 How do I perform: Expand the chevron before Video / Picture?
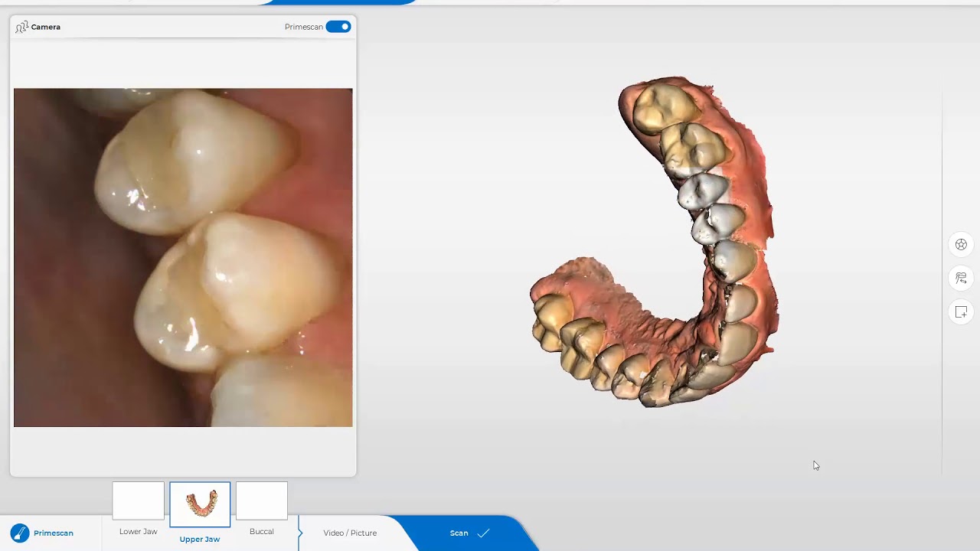[300, 533]
